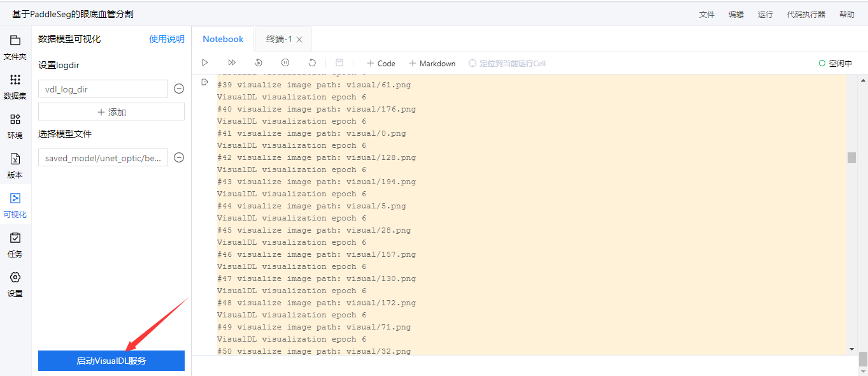
Task: Click the output area scrollbar thumb
Action: tap(851, 157)
